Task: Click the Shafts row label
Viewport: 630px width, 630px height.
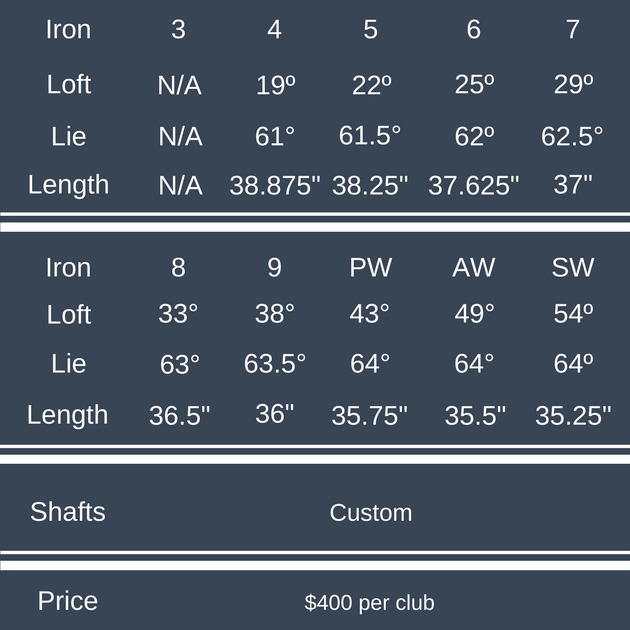Action: pyautogui.click(x=68, y=512)
